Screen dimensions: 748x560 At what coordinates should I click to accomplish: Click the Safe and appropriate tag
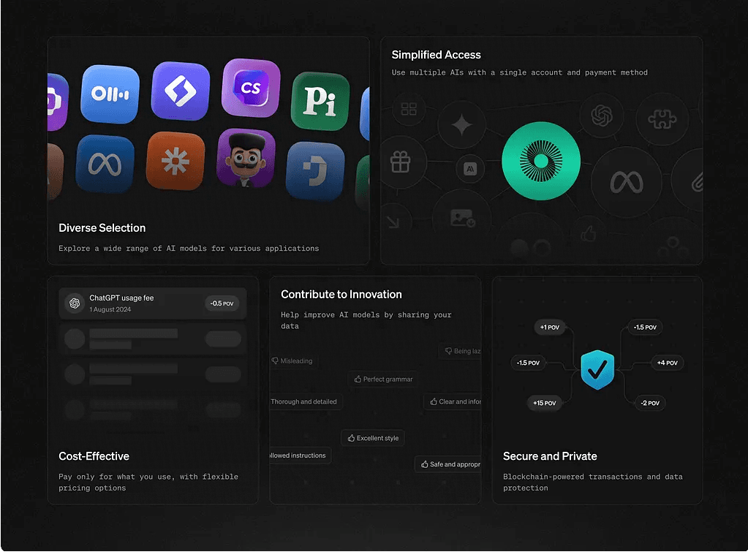coord(448,464)
